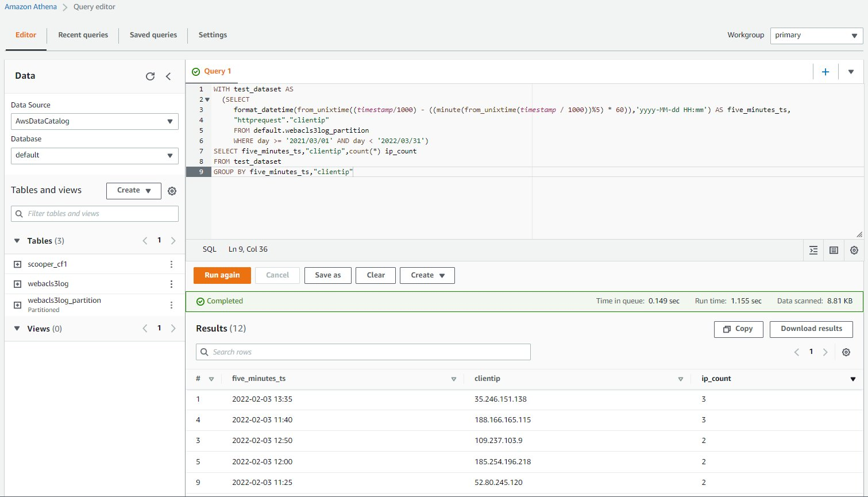Viewport: 868px width, 497px height.
Task: Open Tables and views settings gear
Action: click(172, 191)
